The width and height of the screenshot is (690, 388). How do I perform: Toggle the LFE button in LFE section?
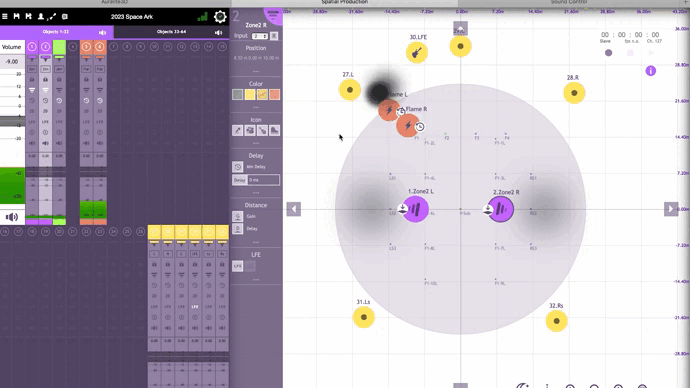click(x=238, y=266)
